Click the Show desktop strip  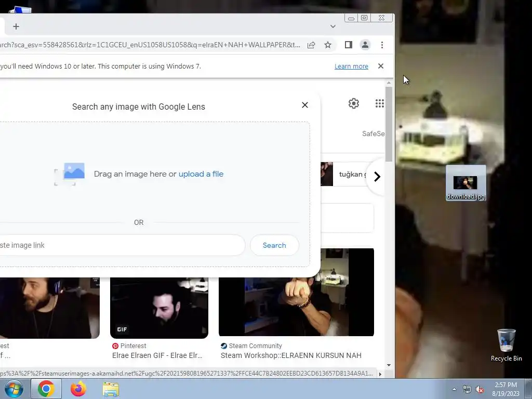[528, 389]
